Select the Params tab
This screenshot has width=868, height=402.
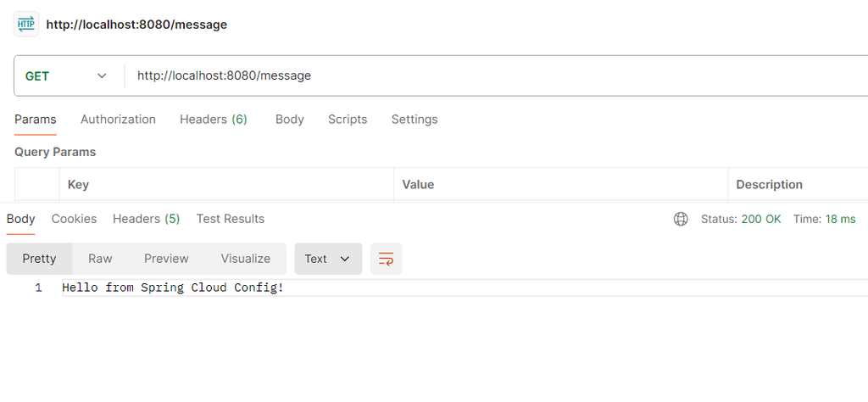[x=36, y=120]
